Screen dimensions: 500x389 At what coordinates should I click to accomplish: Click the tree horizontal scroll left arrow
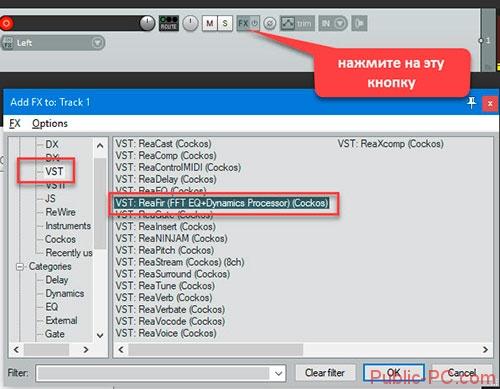point(16,350)
